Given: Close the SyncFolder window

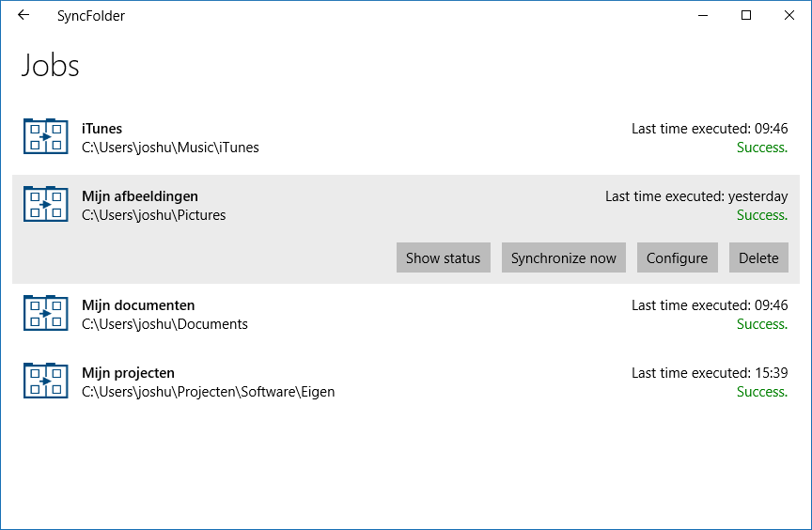Looking at the screenshot, I should [789, 15].
